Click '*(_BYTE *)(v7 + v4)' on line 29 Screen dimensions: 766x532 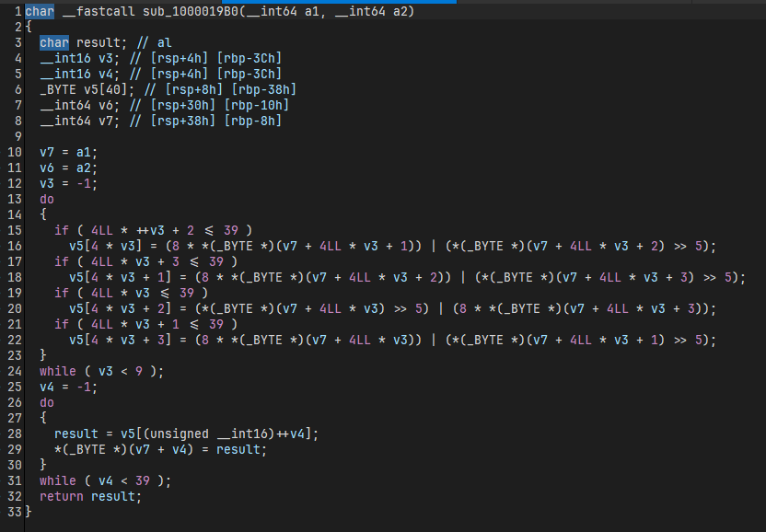coord(123,449)
